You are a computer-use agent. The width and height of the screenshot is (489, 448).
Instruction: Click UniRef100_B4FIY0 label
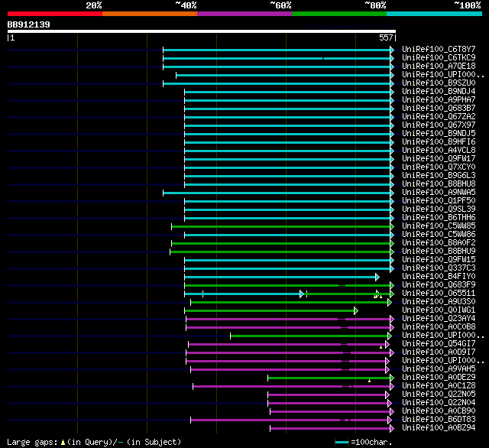[x=439, y=277]
